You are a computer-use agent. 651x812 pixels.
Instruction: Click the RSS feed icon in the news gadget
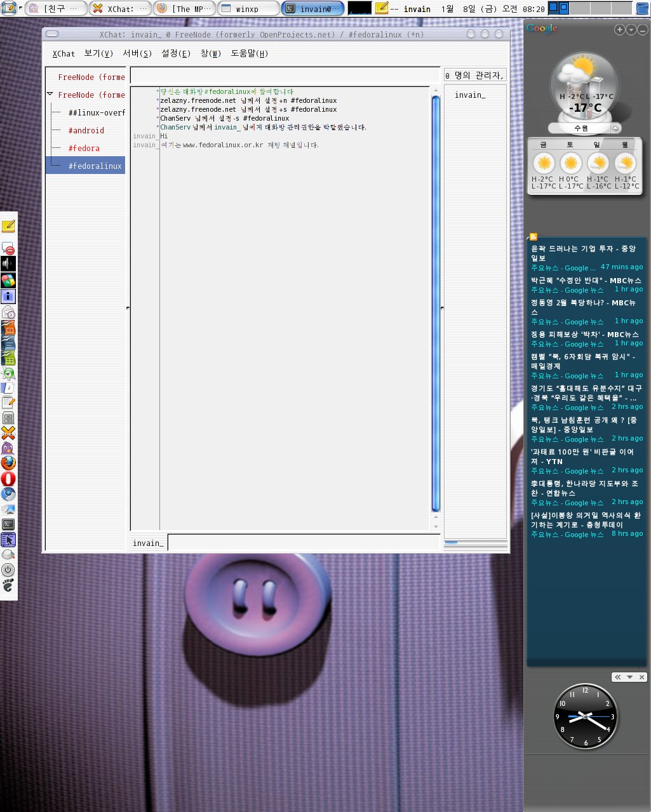pos(534,237)
